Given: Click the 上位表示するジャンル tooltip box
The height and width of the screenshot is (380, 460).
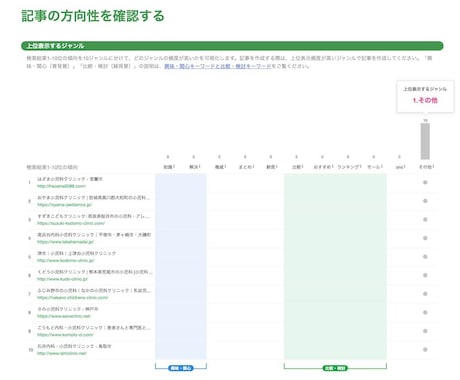Looking at the screenshot, I should coord(425,96).
